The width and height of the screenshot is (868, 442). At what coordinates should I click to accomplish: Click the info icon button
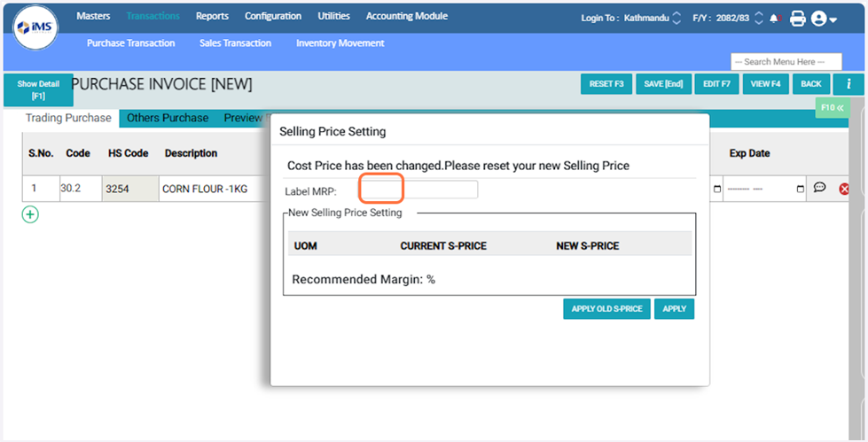point(848,84)
